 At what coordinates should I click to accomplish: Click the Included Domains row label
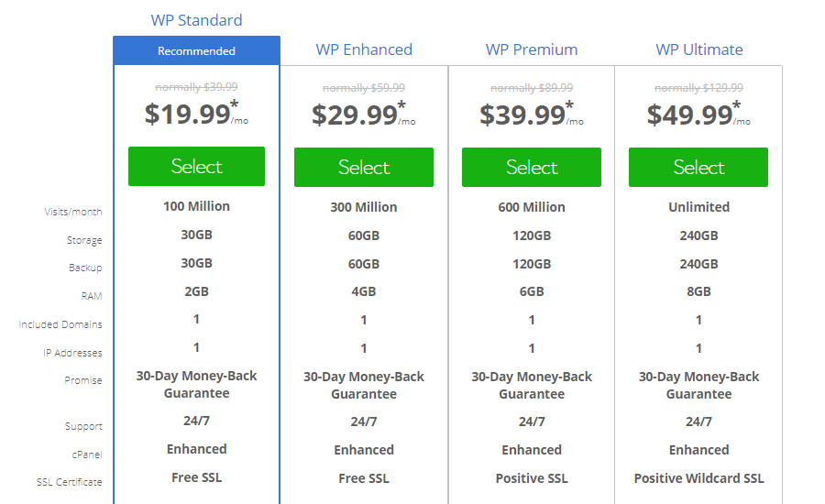(60, 324)
